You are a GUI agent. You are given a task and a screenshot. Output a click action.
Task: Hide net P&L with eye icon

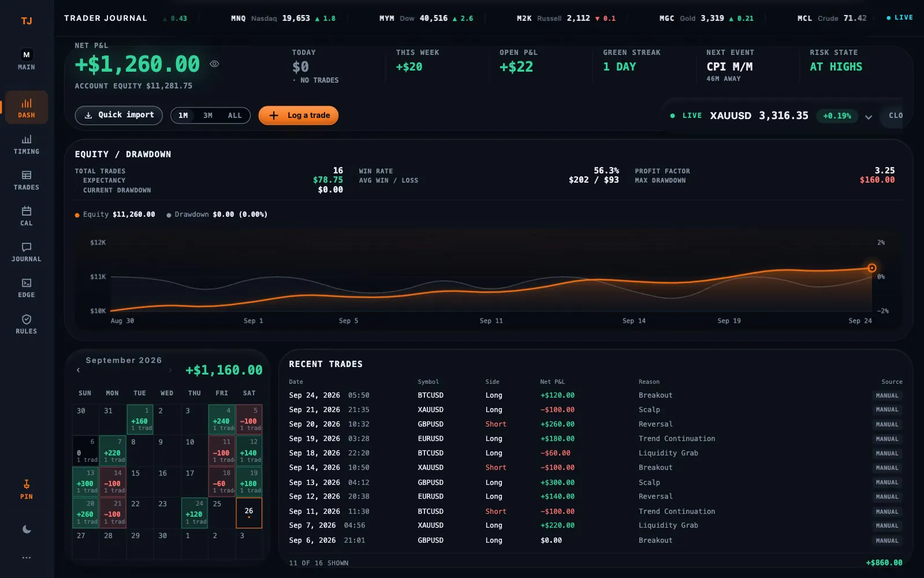pyautogui.click(x=214, y=64)
